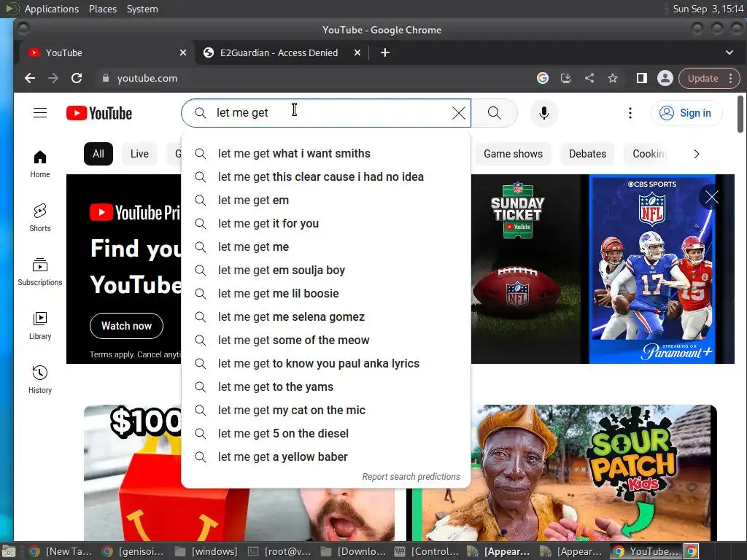
Task: Close the E2Guardian Access Denied tab
Action: [357, 52]
